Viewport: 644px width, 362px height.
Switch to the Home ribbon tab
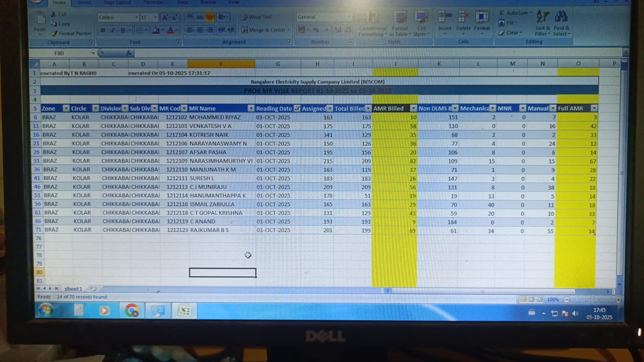(59, 3)
